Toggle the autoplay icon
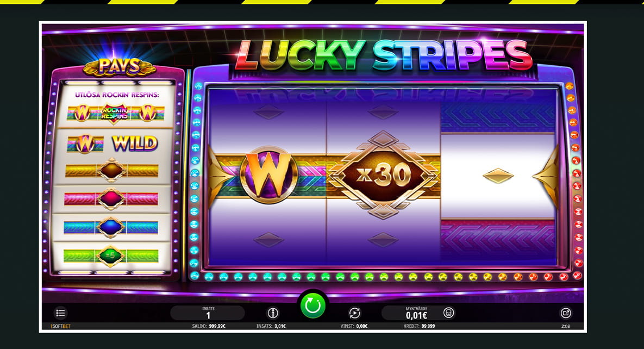Image resolution: width=644 pixels, height=349 pixels. pyautogui.click(x=354, y=313)
